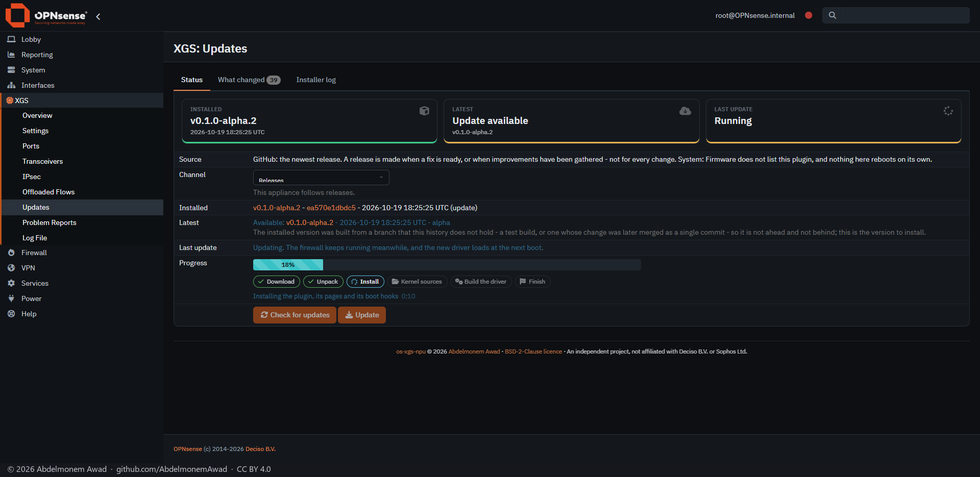Open the Offloaded Flows page

click(48, 192)
